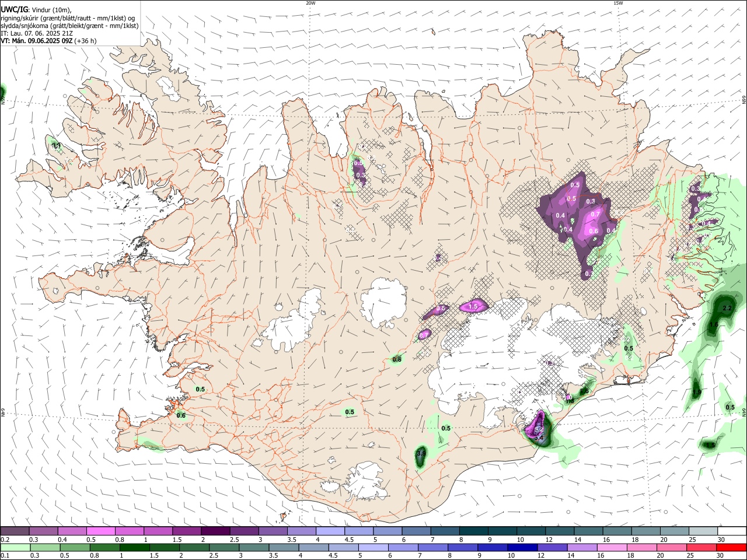
Task: Click the 1.4 value in the Westfjords
Action: click(x=56, y=145)
